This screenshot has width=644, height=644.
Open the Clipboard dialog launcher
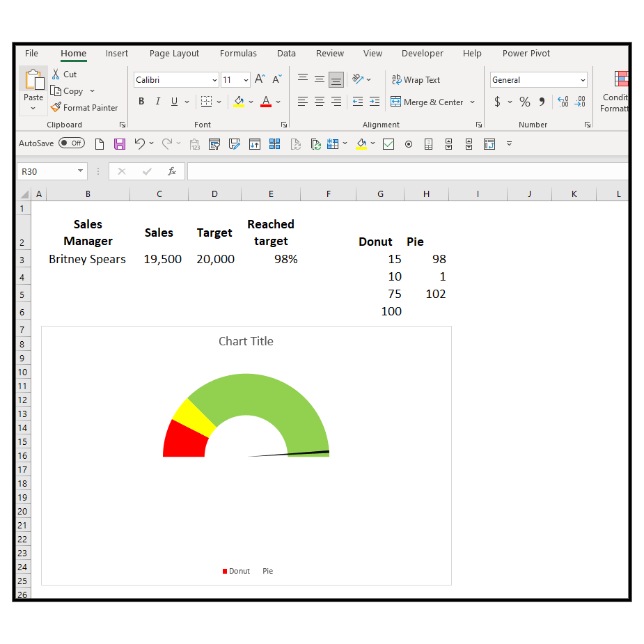coord(123,125)
